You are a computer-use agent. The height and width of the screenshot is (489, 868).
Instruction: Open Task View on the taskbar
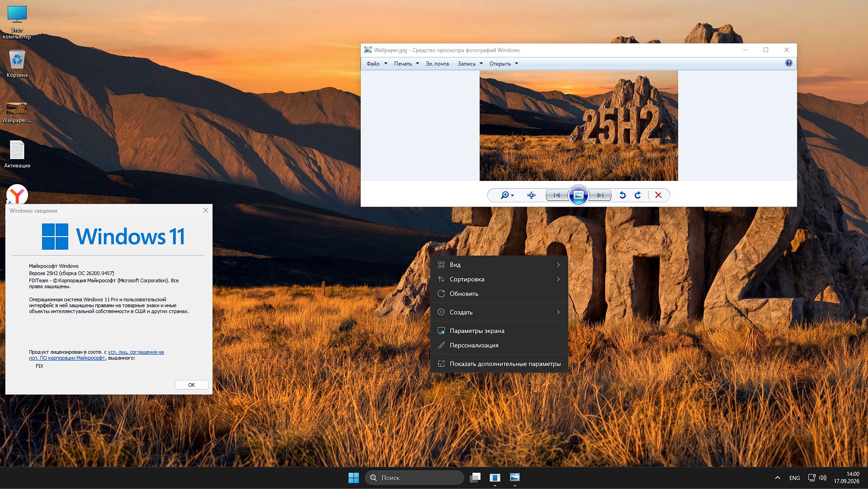point(475,478)
